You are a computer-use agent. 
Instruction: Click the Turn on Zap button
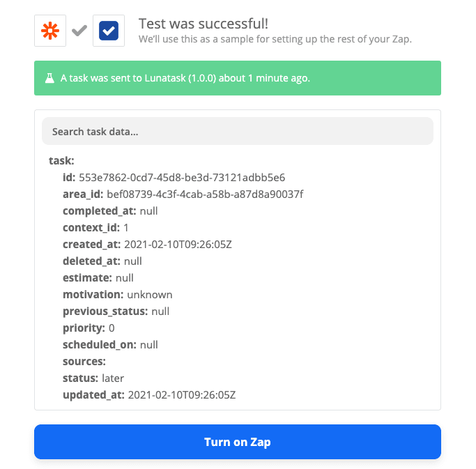pos(238,442)
